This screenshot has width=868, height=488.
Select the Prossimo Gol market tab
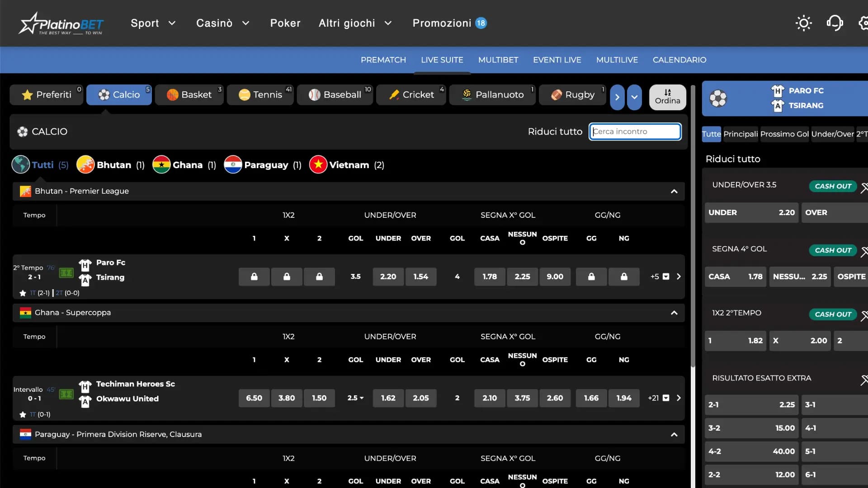784,134
